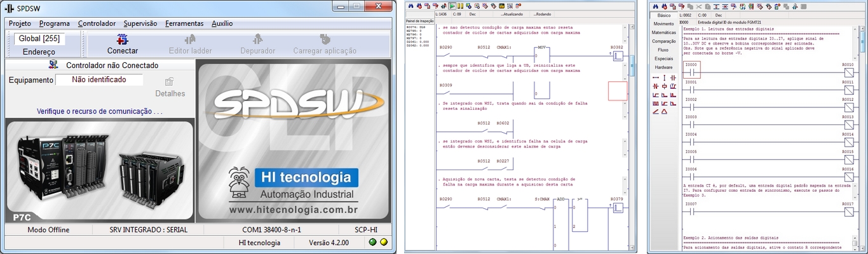
Task: Select the Especiais instruction category
Action: click(x=663, y=58)
